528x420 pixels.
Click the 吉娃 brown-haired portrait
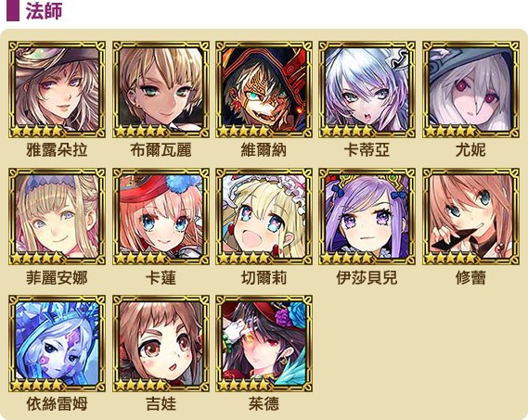tap(161, 344)
